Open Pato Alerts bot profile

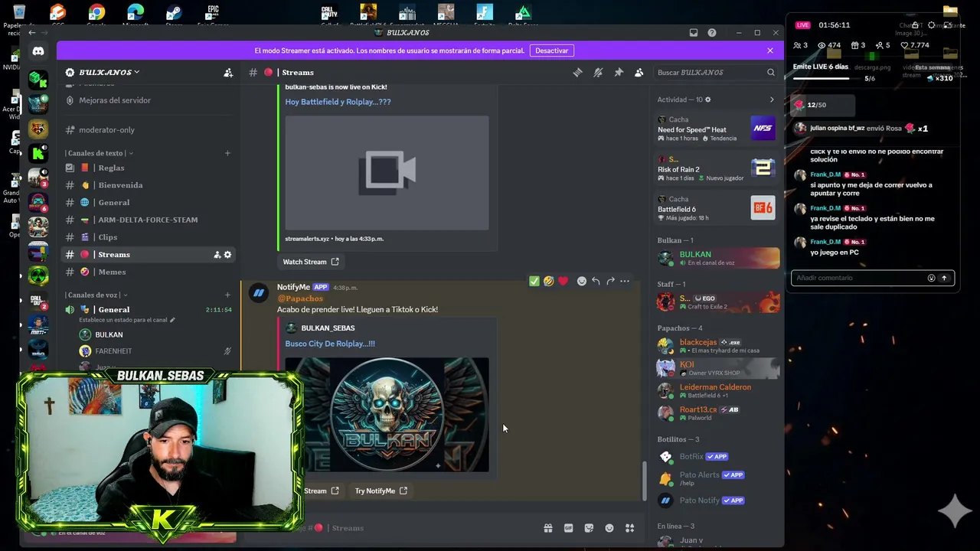tap(717, 478)
